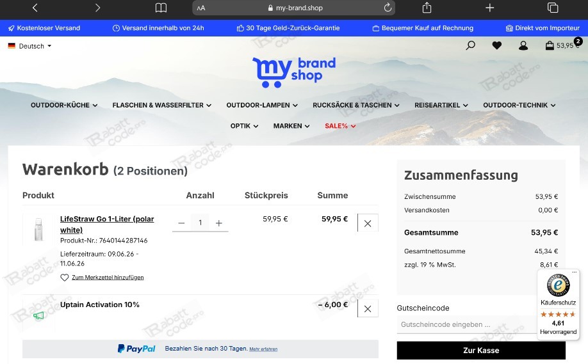Screen dimensions: 588x364
Task: Open a new tab with plus icon
Action: 490,8
